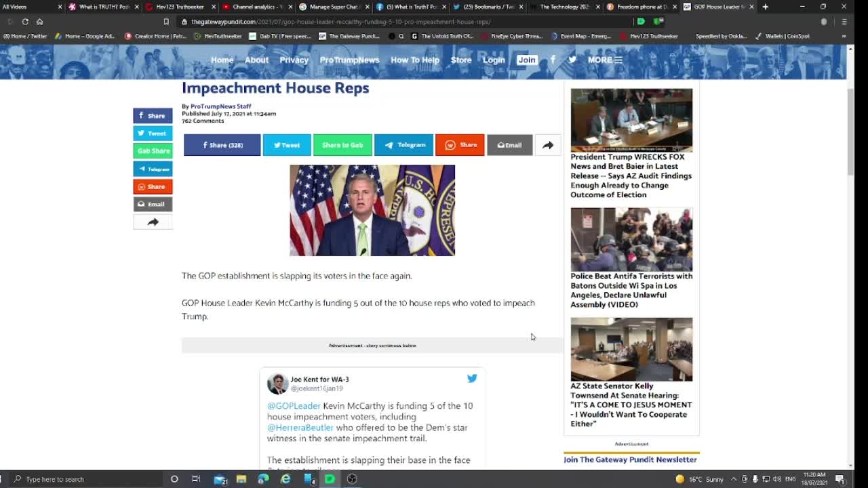
Task: Click Joe Kent tweet avatar
Action: (277, 384)
